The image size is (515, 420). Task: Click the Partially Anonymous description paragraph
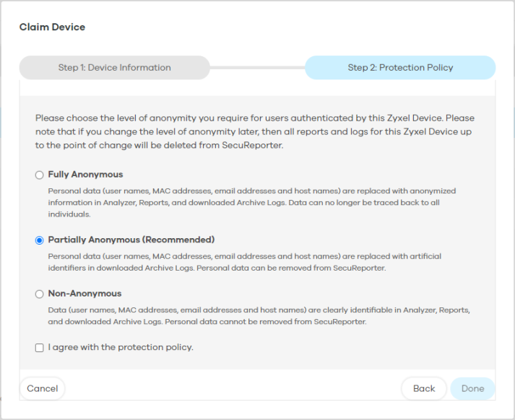[x=245, y=262]
